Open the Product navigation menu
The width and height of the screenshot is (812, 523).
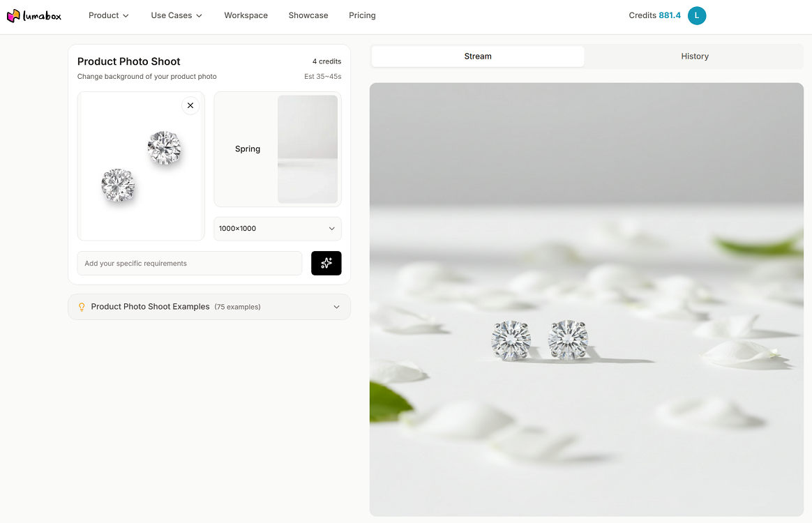[109, 15]
